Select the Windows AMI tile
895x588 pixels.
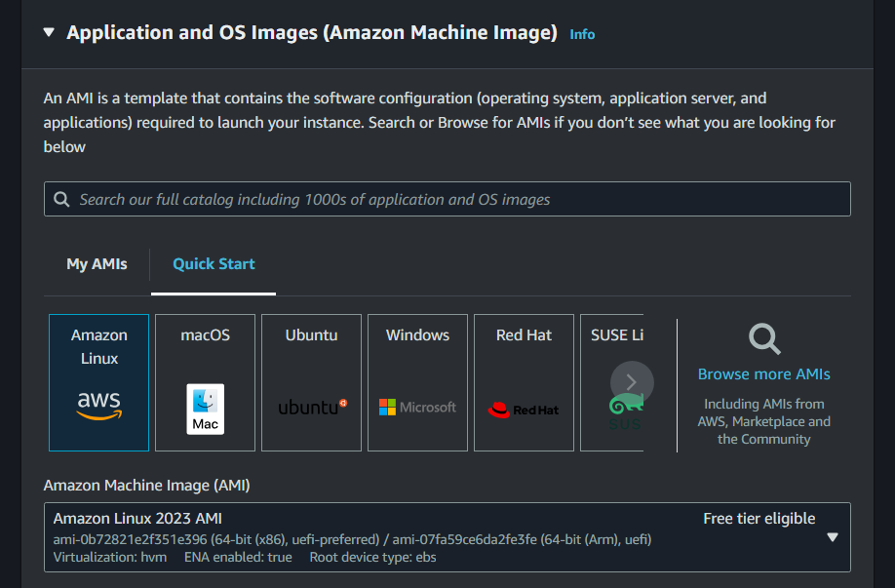point(417,382)
